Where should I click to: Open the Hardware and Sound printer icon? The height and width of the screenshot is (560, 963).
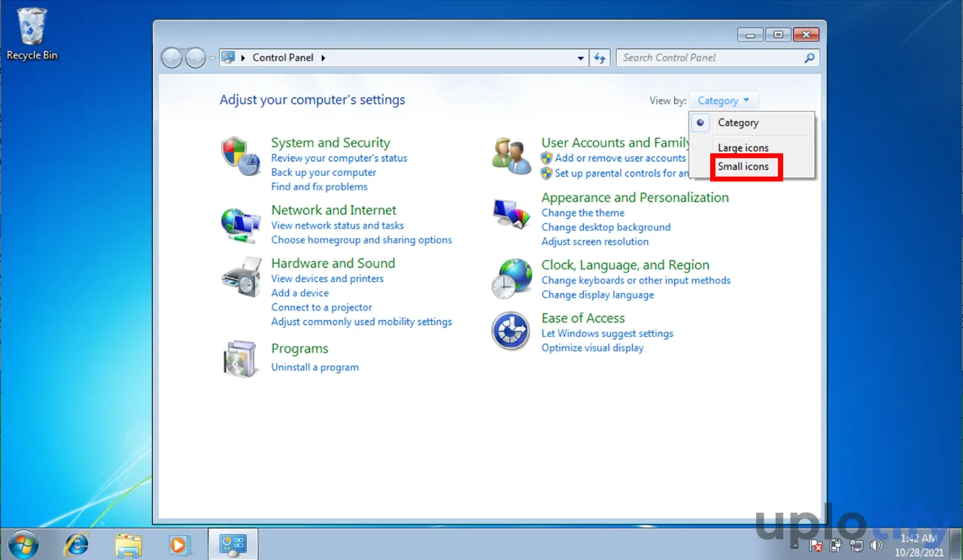pyautogui.click(x=241, y=277)
